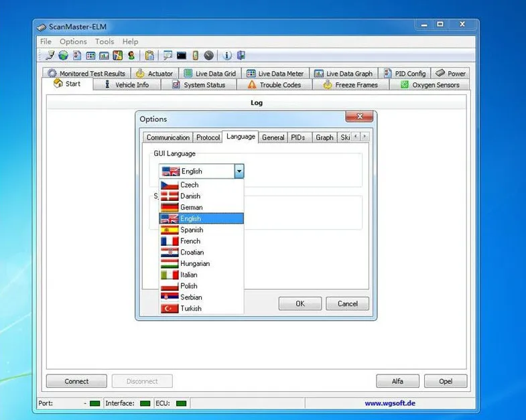Click the ECU status indicator
This screenshot has height=420, width=526.
click(181, 403)
